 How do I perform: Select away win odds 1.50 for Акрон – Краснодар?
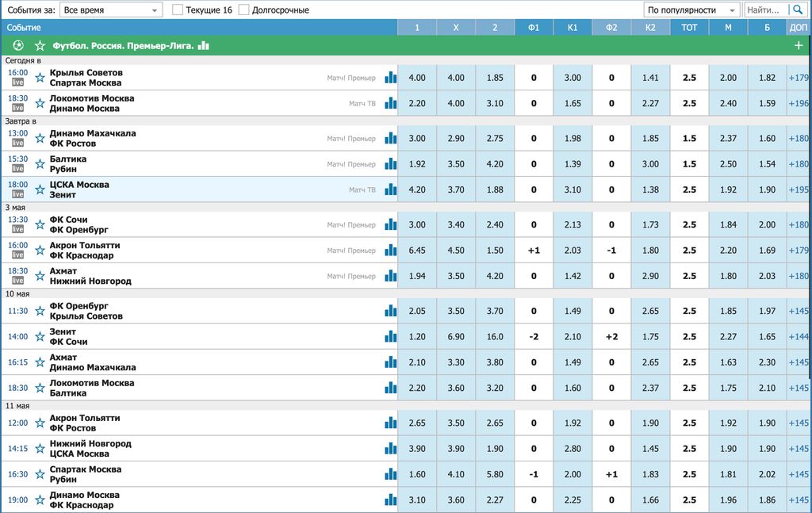pyautogui.click(x=495, y=251)
